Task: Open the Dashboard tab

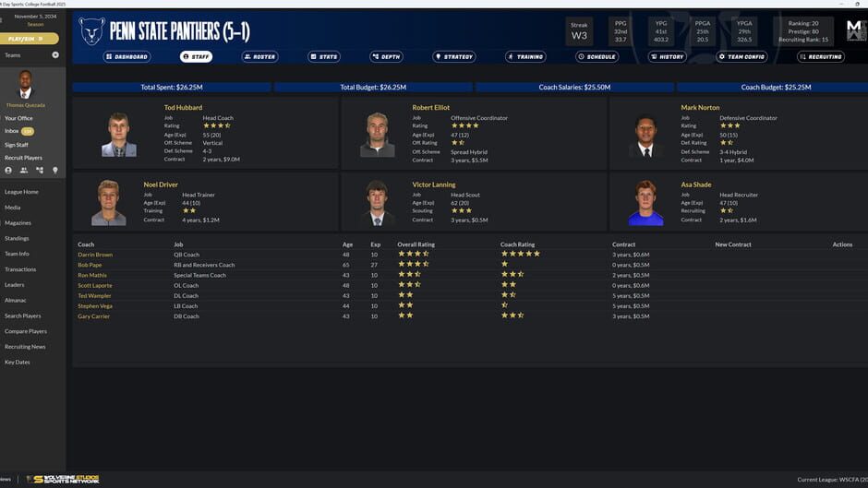Action: [x=127, y=56]
